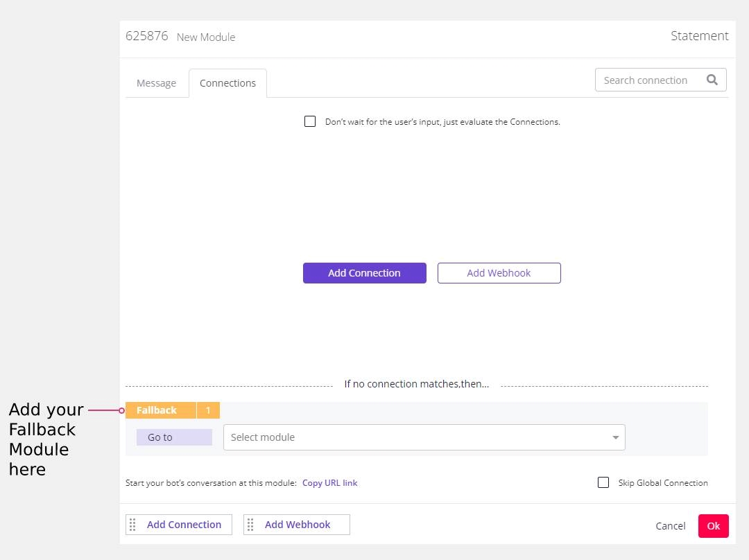Expand the module selector chevron arrow
The height and width of the screenshot is (560, 749).
tap(615, 437)
